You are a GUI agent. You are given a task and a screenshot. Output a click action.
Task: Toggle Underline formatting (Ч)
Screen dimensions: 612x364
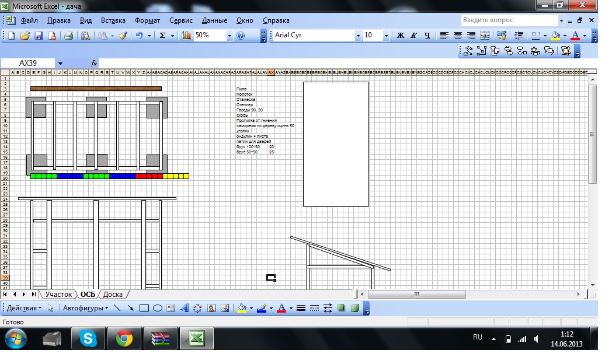click(x=427, y=36)
